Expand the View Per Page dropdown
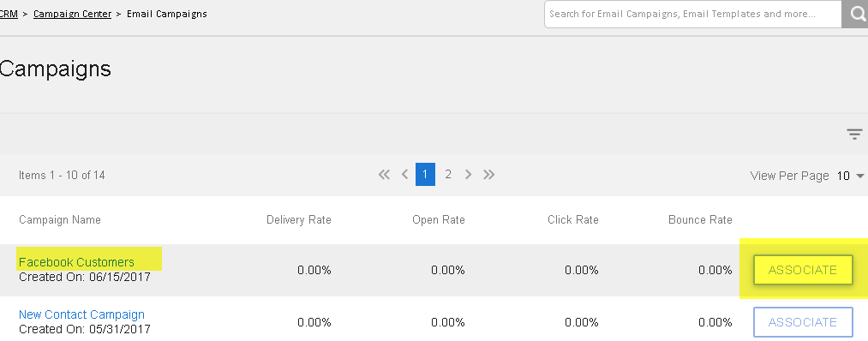868x341 pixels. click(850, 176)
